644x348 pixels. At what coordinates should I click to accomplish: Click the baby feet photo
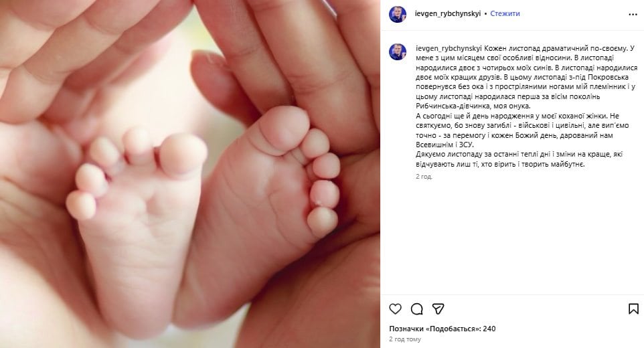click(x=189, y=174)
